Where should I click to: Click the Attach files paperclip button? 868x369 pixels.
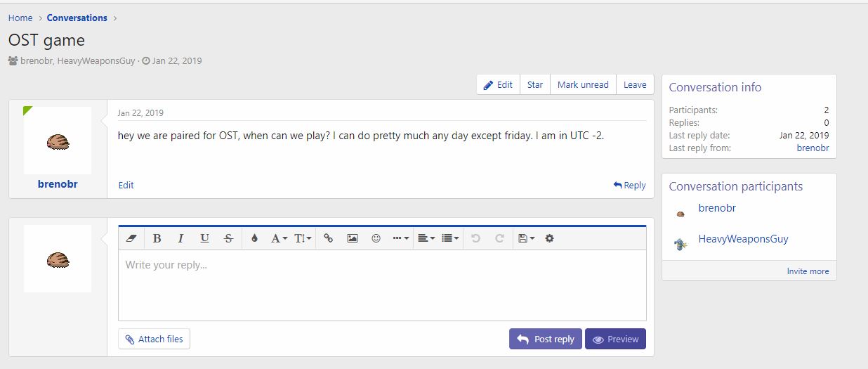[x=154, y=339]
